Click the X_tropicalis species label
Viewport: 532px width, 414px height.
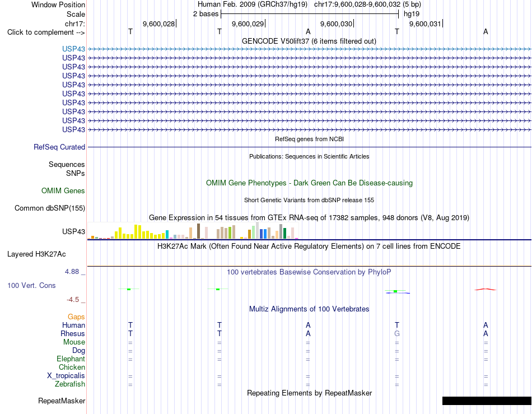click(66, 376)
